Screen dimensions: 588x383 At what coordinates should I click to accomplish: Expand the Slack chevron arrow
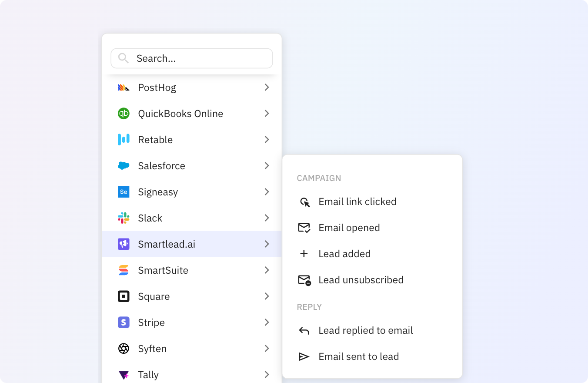[267, 218]
